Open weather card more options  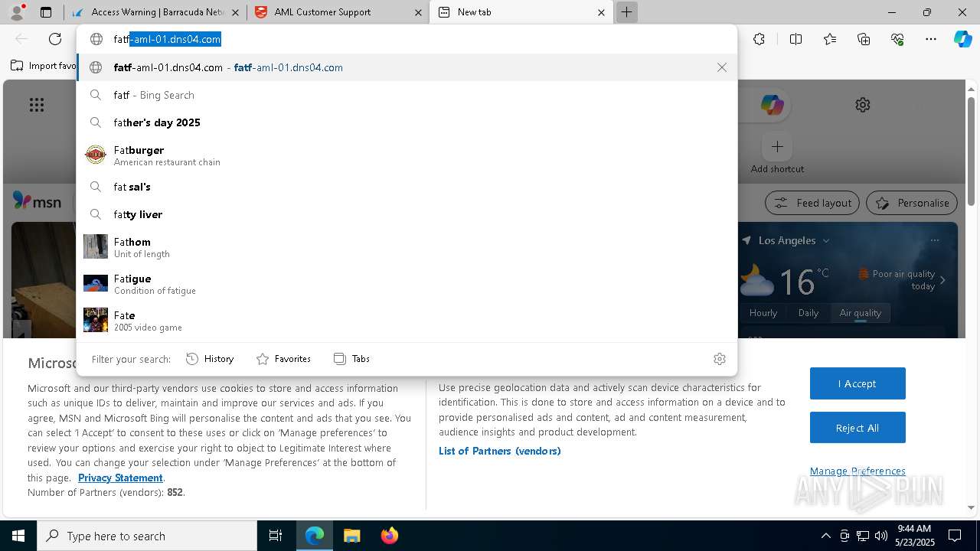click(934, 240)
